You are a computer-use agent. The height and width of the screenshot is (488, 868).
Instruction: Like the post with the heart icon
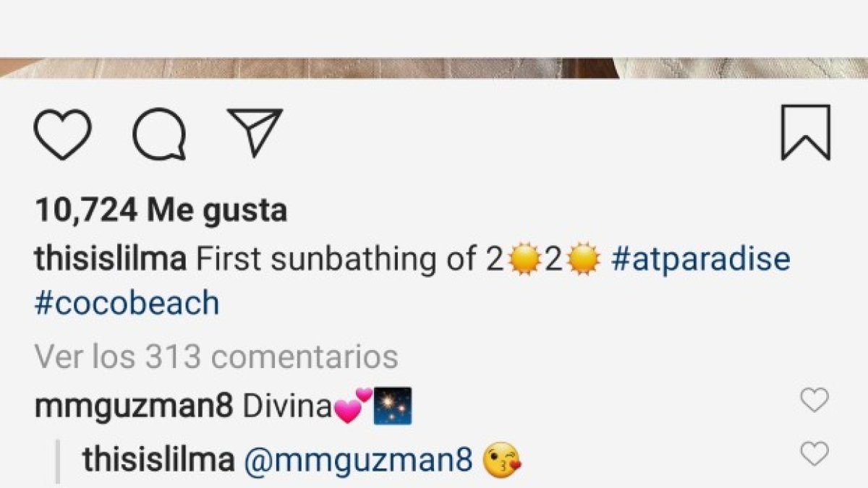click(62, 134)
